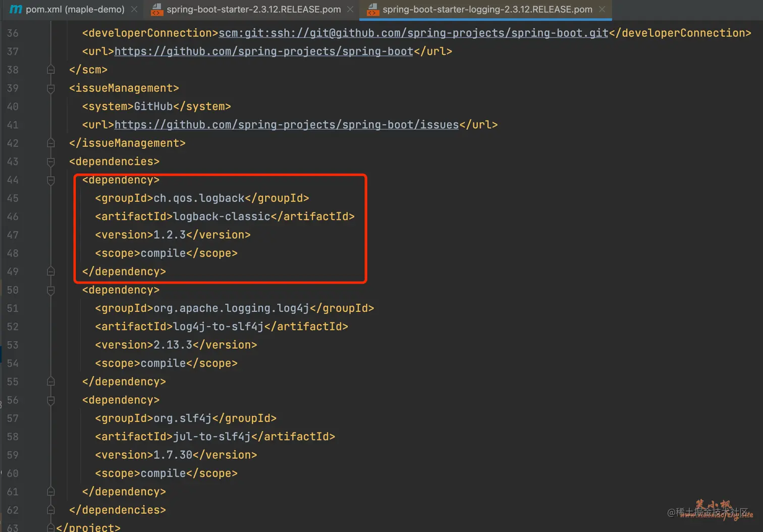This screenshot has width=763, height=532.
Task: Click the jul-to-slf4j artifactId text
Action: pos(212,437)
